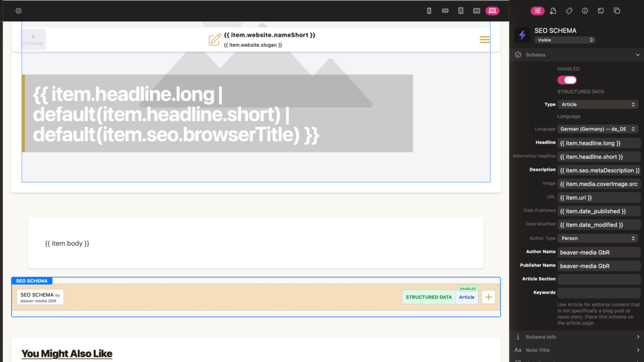The height and width of the screenshot is (362, 644).
Task: Click the Date Modified input field
Action: (x=599, y=225)
